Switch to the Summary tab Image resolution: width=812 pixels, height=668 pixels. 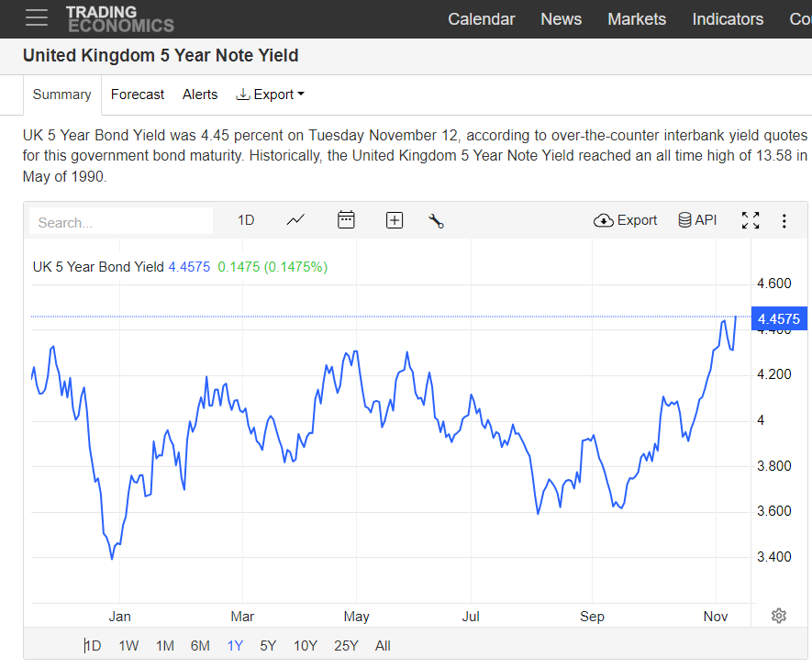(61, 95)
